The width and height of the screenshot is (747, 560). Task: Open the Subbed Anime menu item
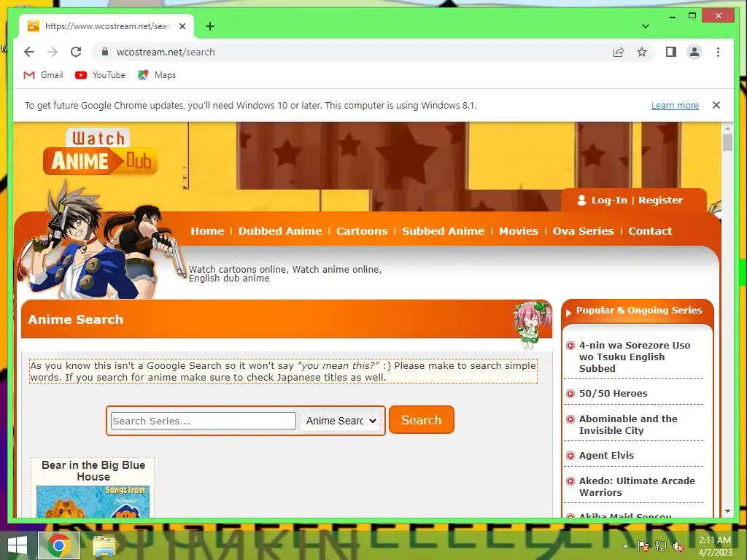pos(443,231)
